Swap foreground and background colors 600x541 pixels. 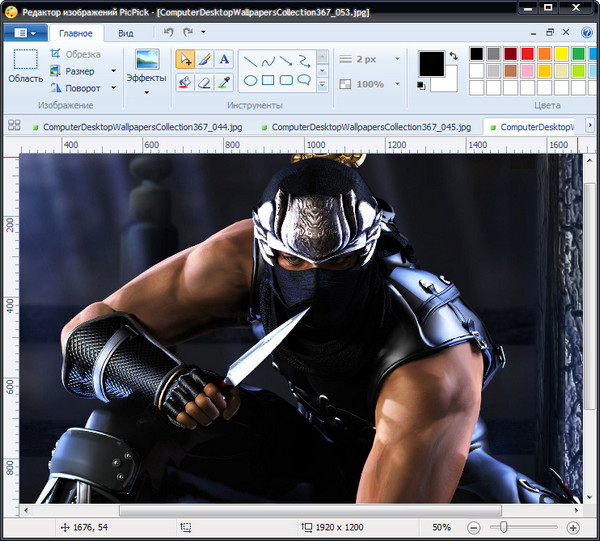(453, 56)
